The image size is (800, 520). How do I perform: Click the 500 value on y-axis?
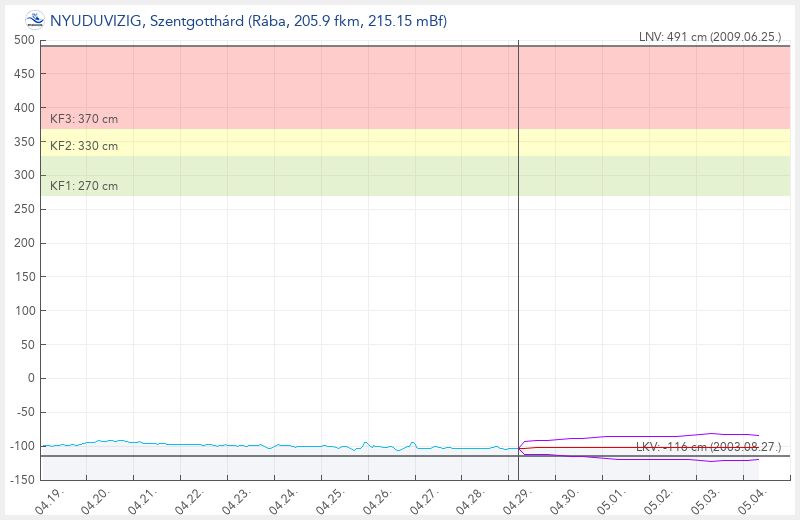pos(24,40)
